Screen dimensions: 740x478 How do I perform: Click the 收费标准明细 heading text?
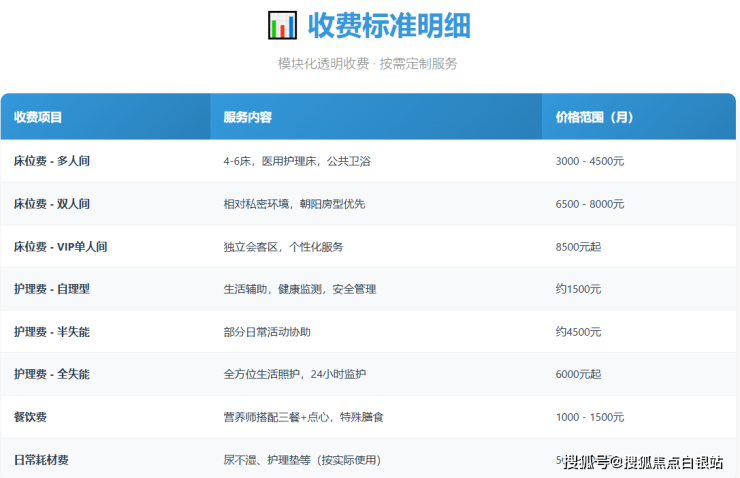pyautogui.click(x=389, y=25)
